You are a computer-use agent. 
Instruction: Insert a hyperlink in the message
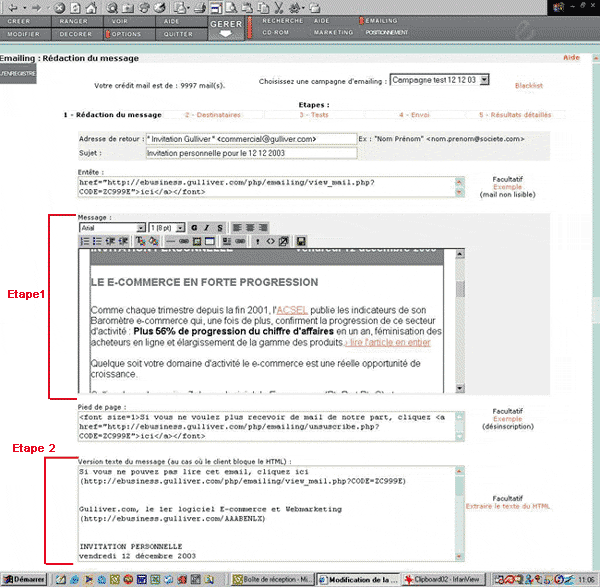pos(184,241)
